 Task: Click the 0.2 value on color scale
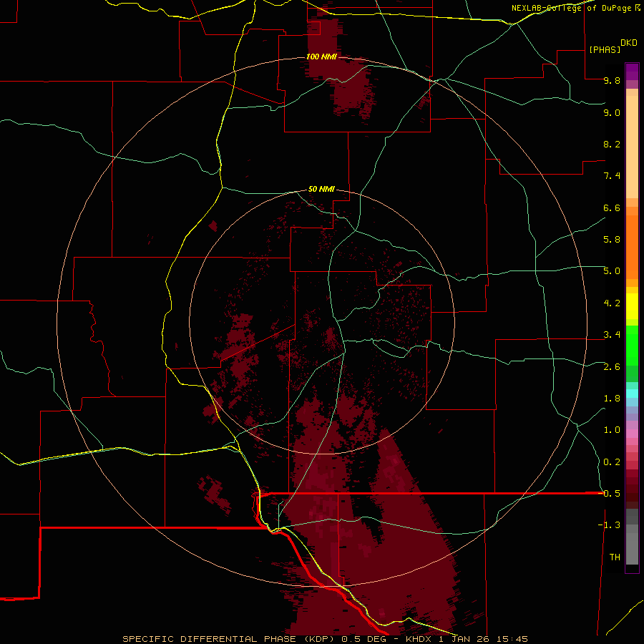[612, 462]
